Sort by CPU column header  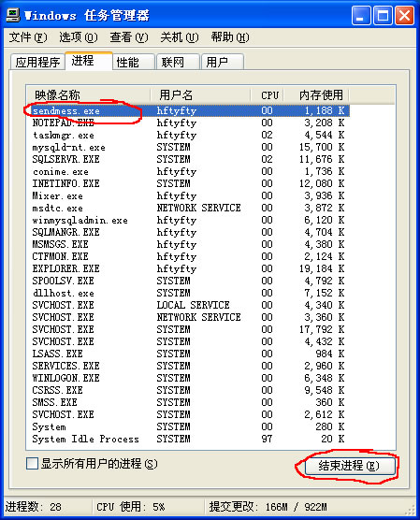(x=268, y=95)
